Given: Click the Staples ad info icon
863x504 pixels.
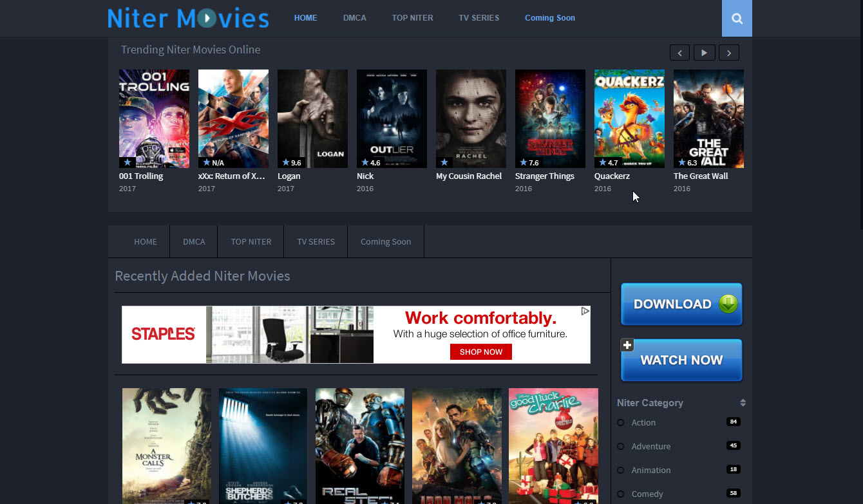Looking at the screenshot, I should coord(585,312).
